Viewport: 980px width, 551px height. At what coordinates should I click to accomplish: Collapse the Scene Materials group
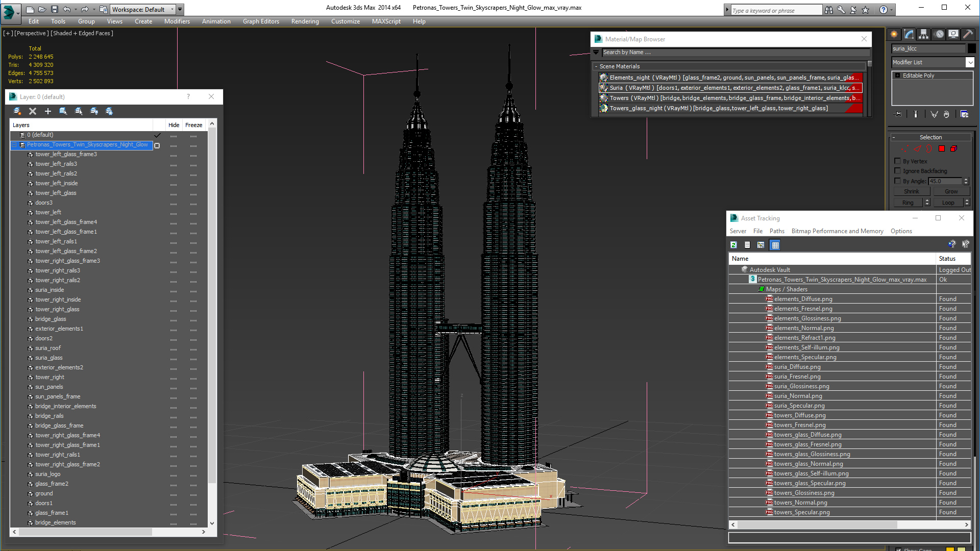click(596, 66)
